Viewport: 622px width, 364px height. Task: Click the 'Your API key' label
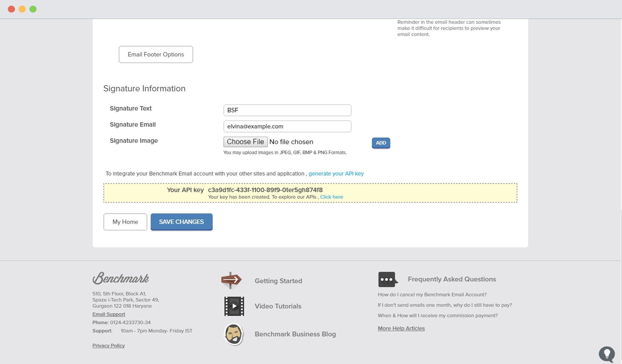coord(185,190)
